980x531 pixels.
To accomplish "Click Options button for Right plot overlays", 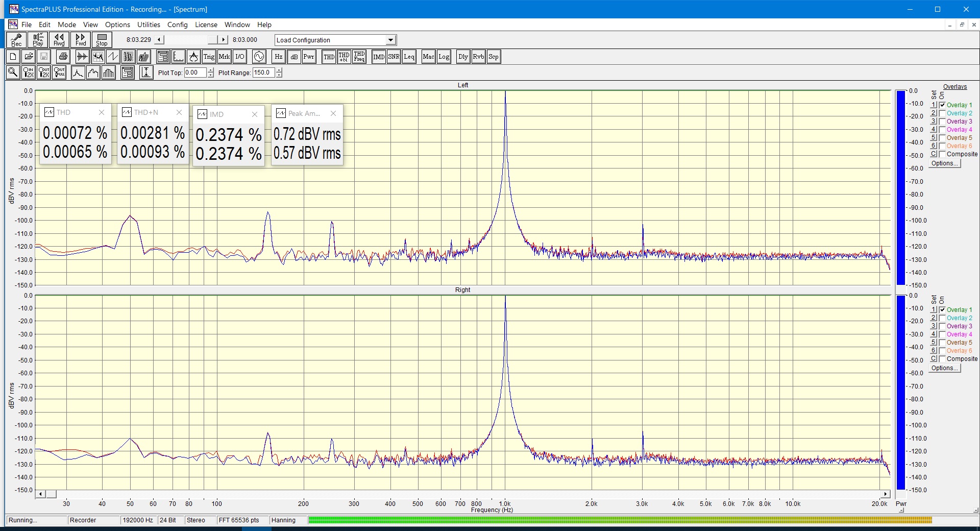I will coord(945,368).
